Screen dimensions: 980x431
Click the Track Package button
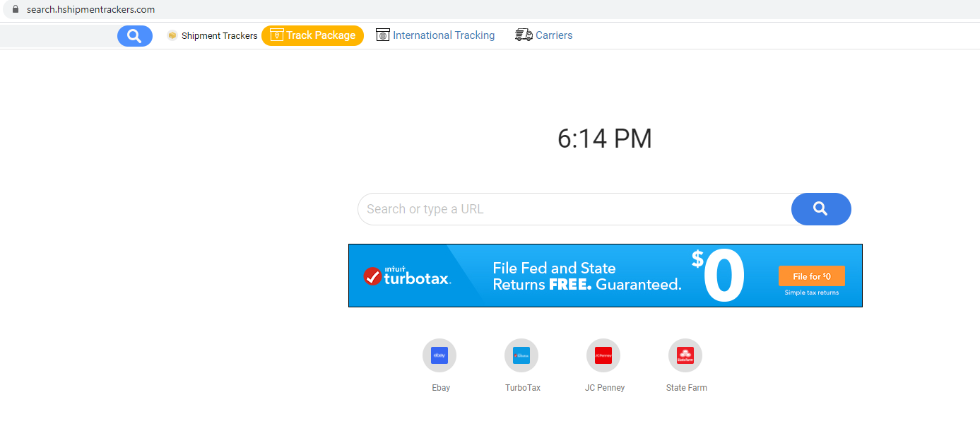tap(312, 35)
